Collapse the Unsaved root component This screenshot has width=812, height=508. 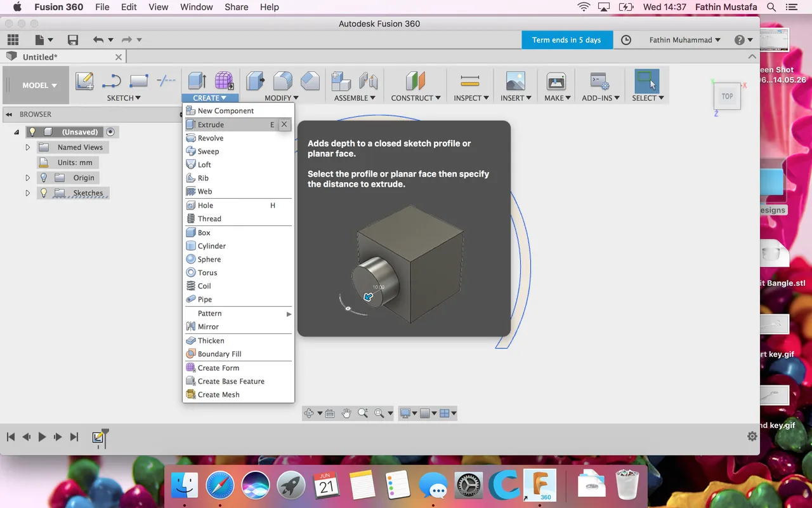tap(16, 132)
